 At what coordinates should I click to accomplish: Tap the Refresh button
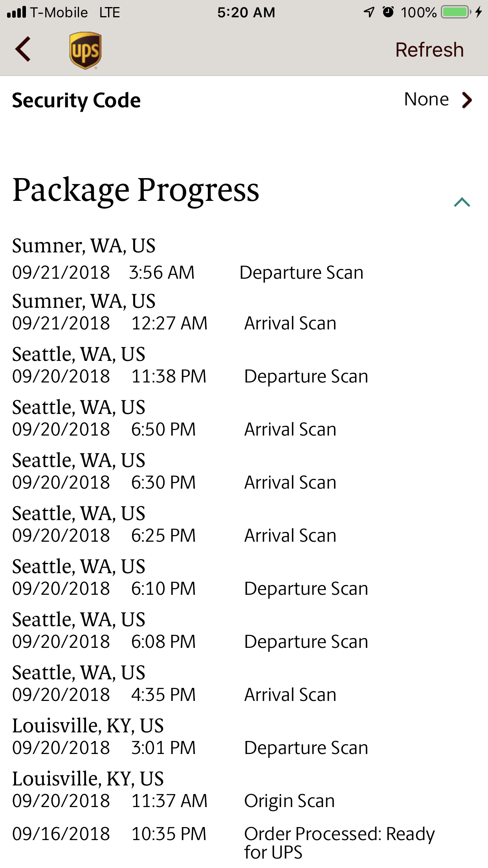[x=429, y=50]
